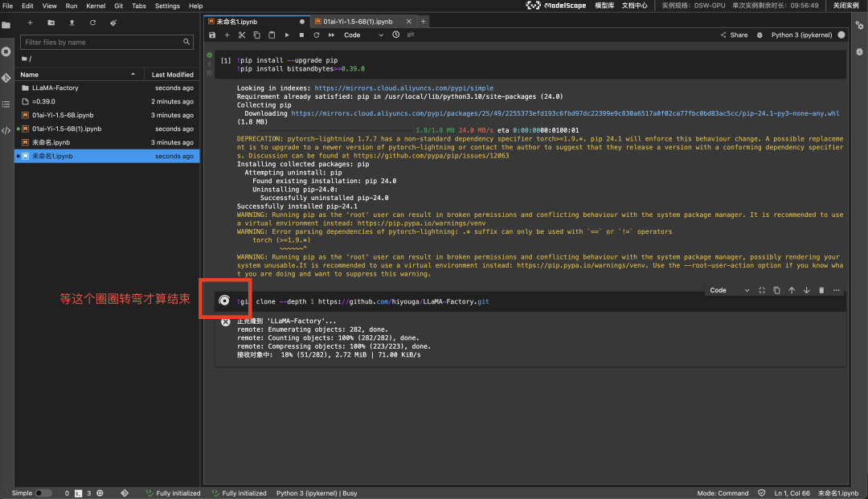Interrupt the kernel with stop button
Viewport: 868px width, 499px height.
(301, 35)
